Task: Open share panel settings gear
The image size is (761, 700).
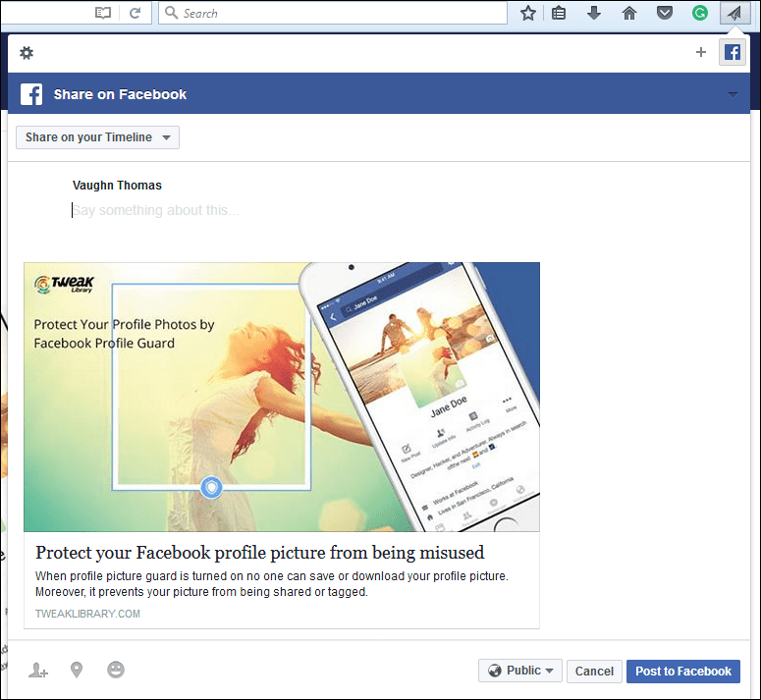Action: pyautogui.click(x=27, y=52)
